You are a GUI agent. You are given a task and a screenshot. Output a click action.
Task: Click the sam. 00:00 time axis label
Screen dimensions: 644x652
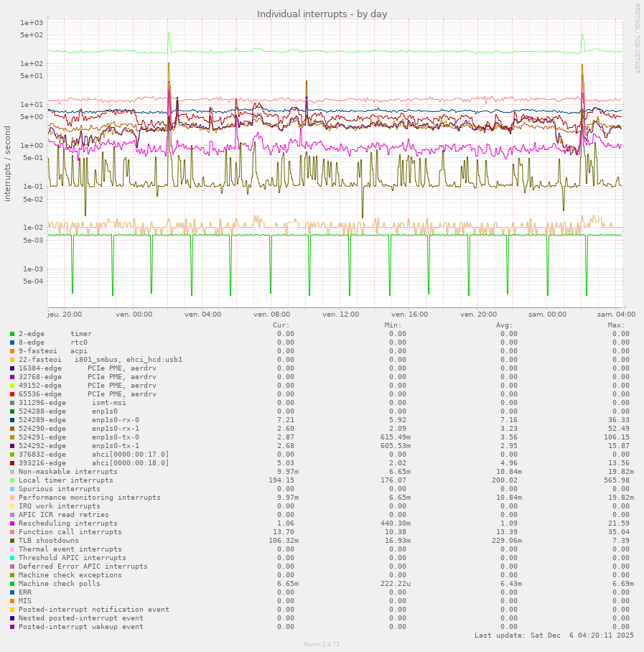(547, 315)
